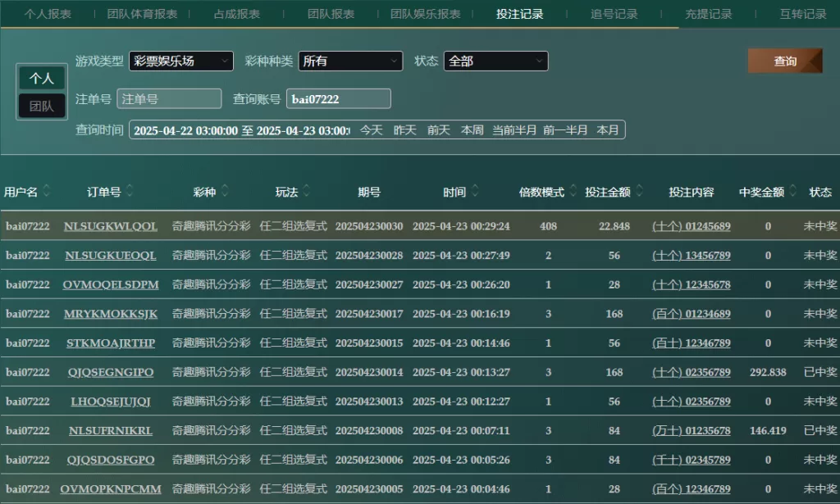
Task: Open the 互转记录 tab
Action: (x=803, y=14)
